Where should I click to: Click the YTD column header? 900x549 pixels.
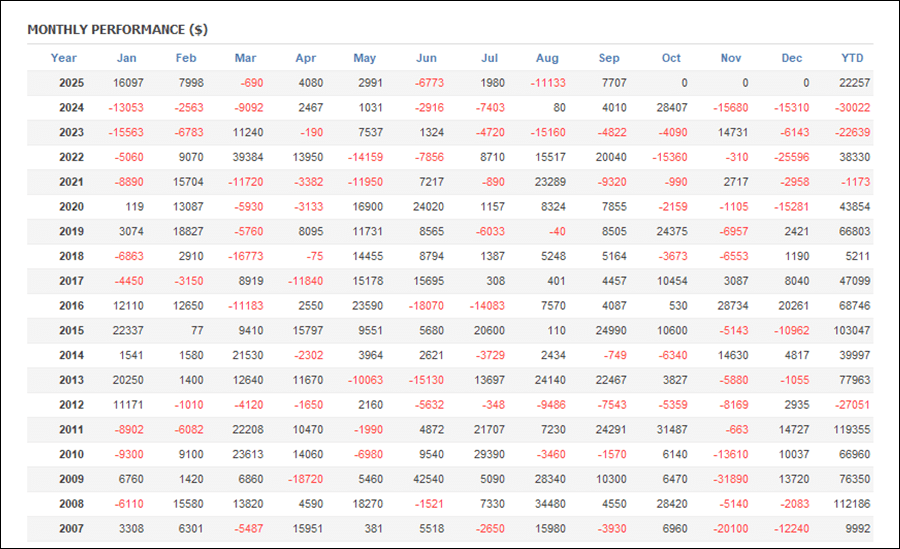(x=852, y=58)
